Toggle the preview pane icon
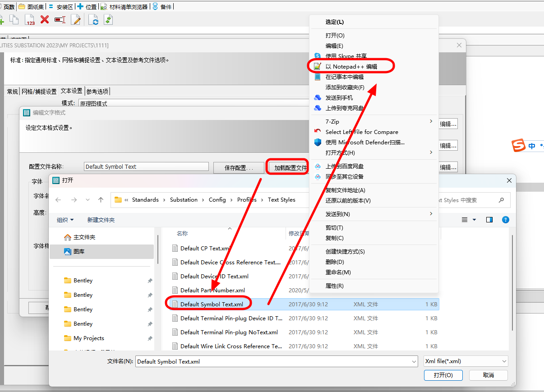The height and width of the screenshot is (392, 544). click(x=489, y=220)
